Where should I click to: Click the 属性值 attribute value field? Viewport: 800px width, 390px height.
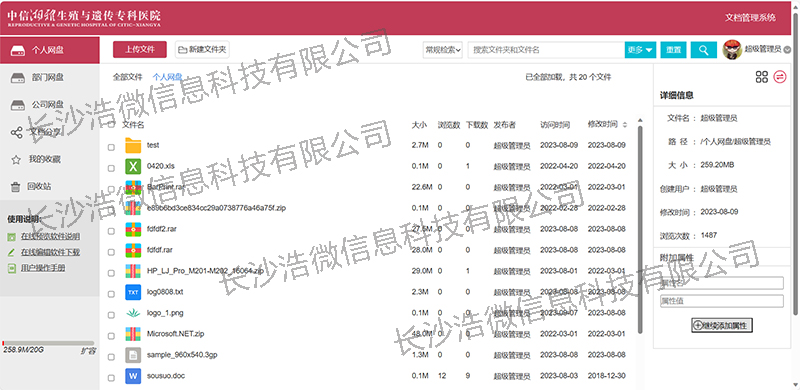[x=721, y=301]
